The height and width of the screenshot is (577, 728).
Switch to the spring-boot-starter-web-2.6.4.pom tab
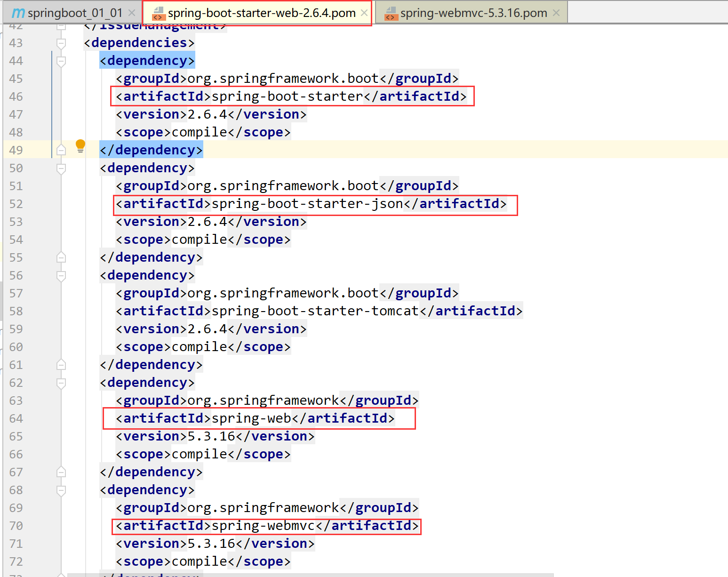[257, 13]
